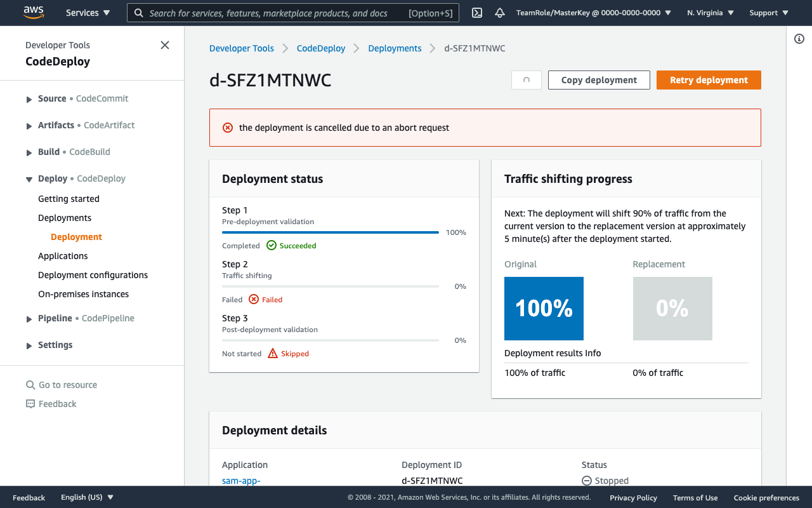Open Deployments in the sidebar
Screen dimensions: 812x508
[x=65, y=218]
